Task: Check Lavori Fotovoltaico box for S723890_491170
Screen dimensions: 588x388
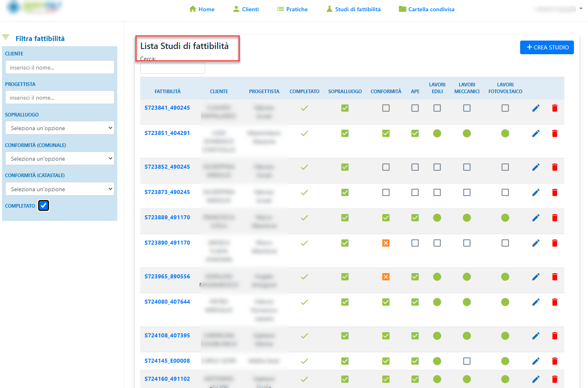Action: [x=505, y=243]
